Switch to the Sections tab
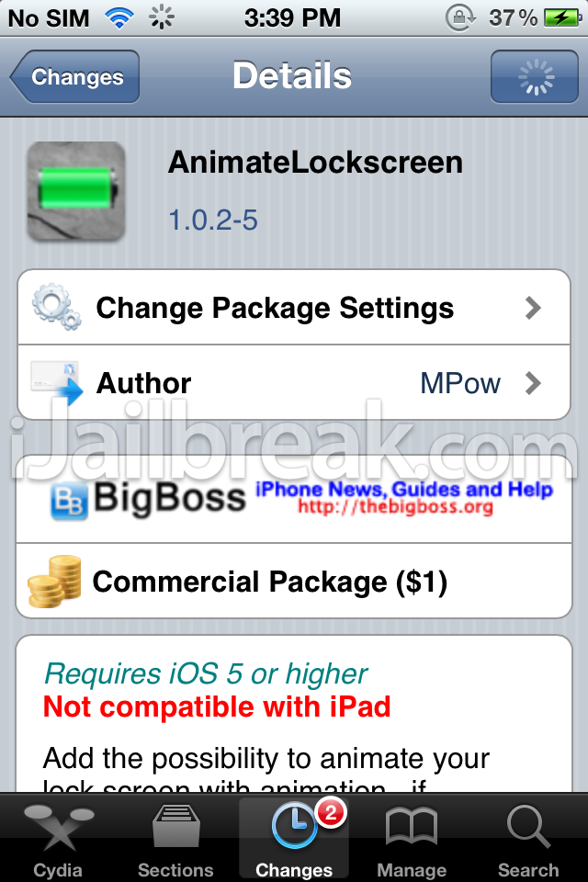Viewport: 588px width, 882px height. click(x=176, y=839)
